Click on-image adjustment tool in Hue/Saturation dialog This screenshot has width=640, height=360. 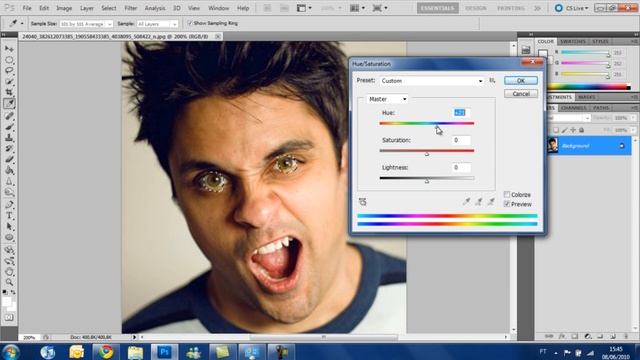tap(362, 201)
